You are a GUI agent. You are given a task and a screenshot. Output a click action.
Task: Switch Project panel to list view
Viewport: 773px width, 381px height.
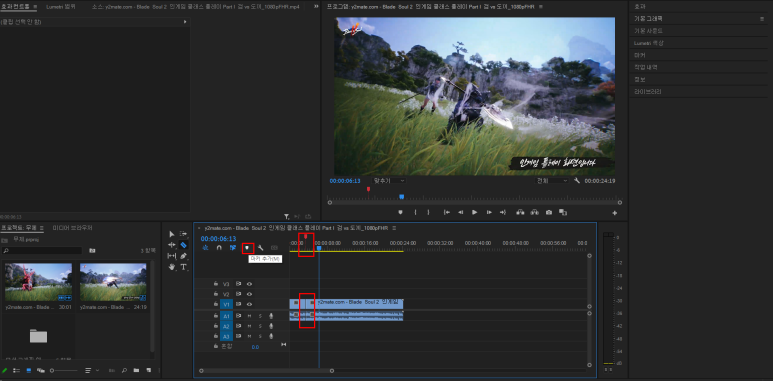pos(16,370)
